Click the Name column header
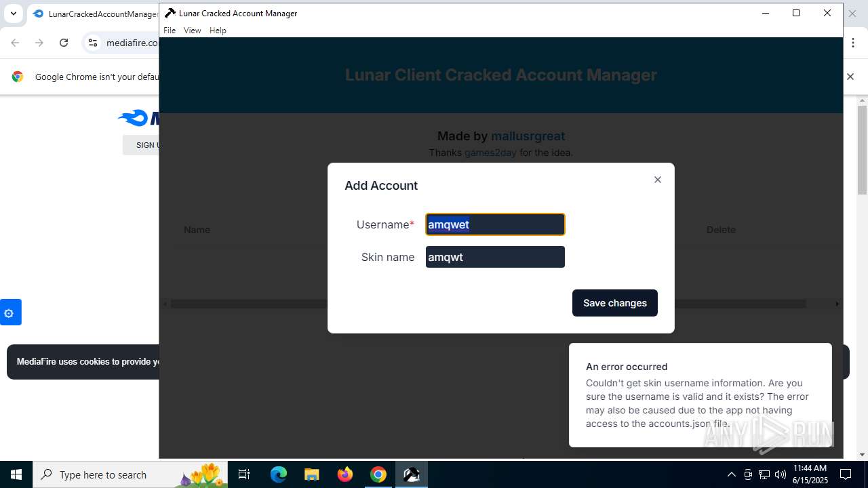868x488 pixels. pos(197,230)
